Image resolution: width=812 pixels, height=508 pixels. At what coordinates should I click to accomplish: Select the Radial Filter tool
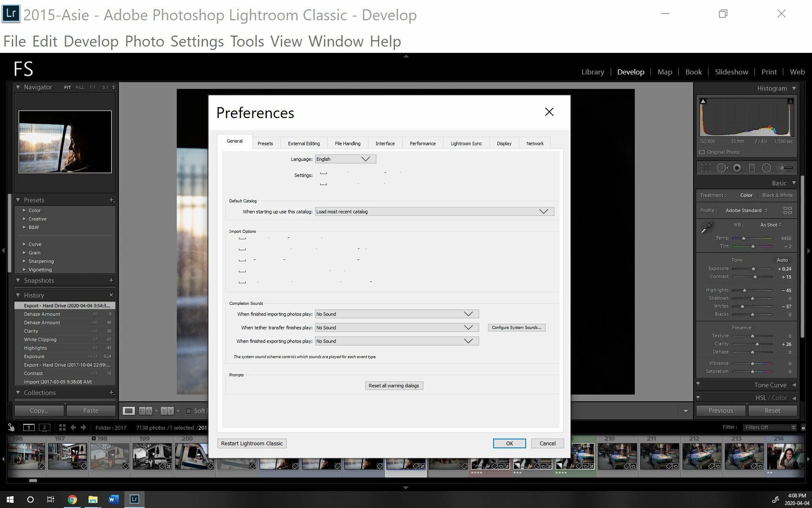click(x=766, y=168)
